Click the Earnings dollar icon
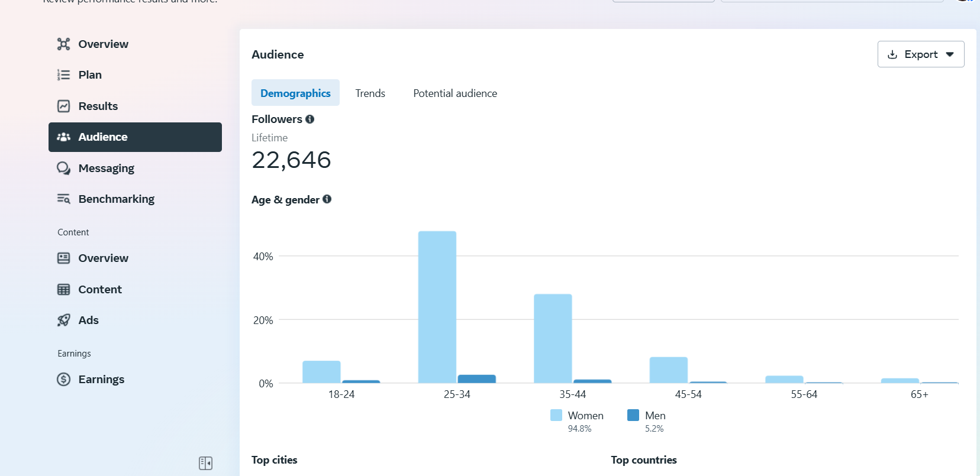This screenshot has width=980, height=476. (63, 380)
